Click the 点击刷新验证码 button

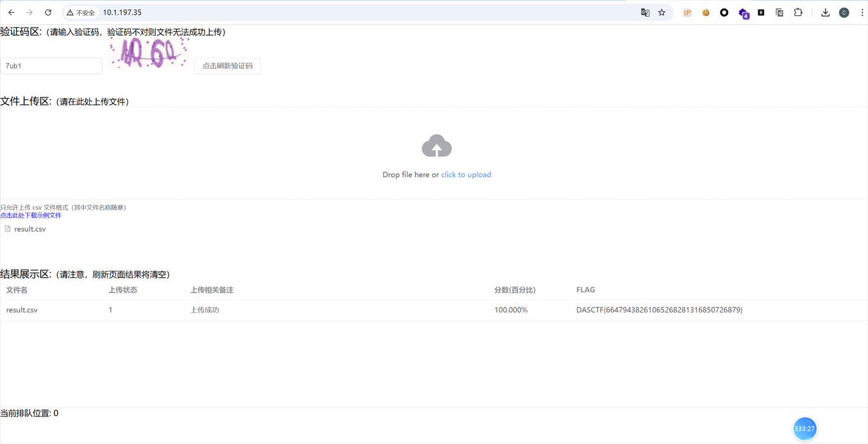click(x=228, y=66)
